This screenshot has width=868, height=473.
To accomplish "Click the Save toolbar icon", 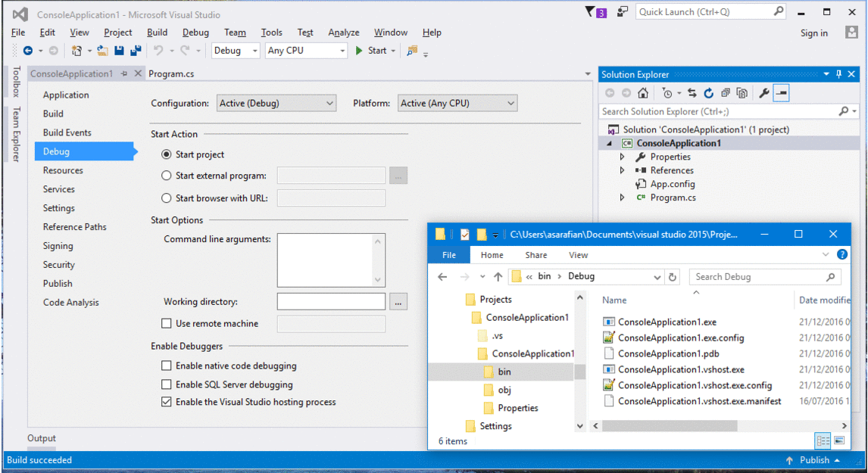I will click(119, 51).
